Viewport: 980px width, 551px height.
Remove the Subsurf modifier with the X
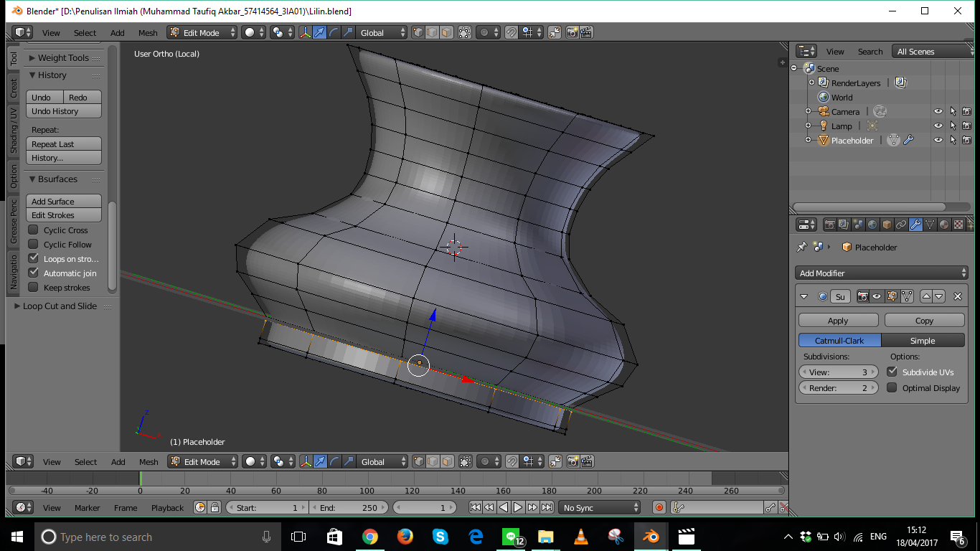point(957,296)
